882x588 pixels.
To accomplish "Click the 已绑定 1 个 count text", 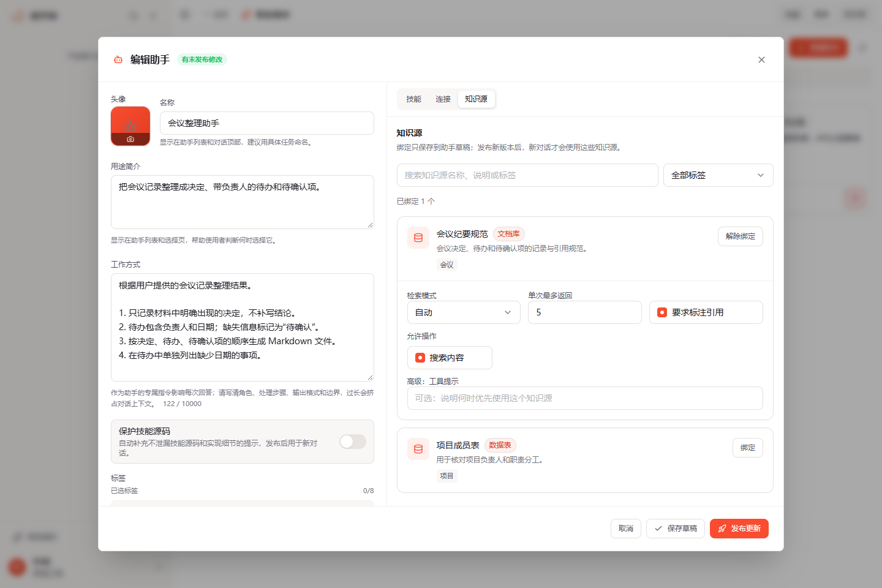I will click(x=416, y=201).
